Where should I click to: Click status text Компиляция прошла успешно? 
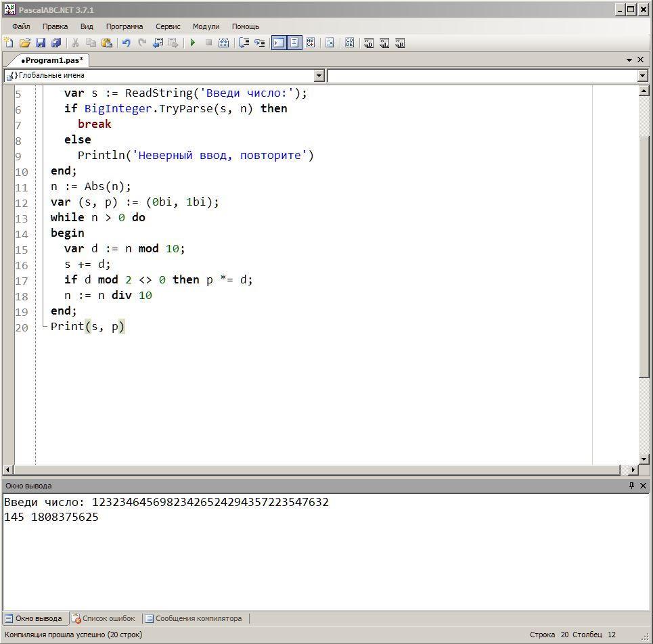(x=73, y=635)
